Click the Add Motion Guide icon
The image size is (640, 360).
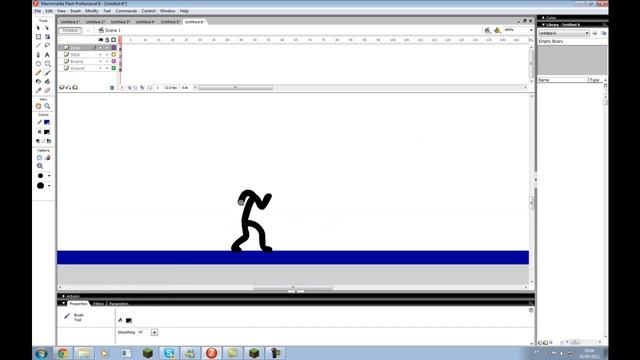coord(69,88)
